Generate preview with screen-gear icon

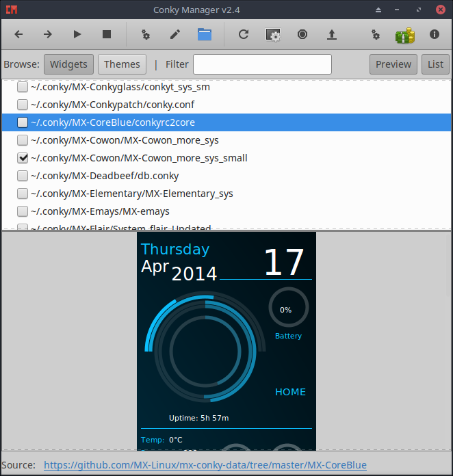coord(273,35)
